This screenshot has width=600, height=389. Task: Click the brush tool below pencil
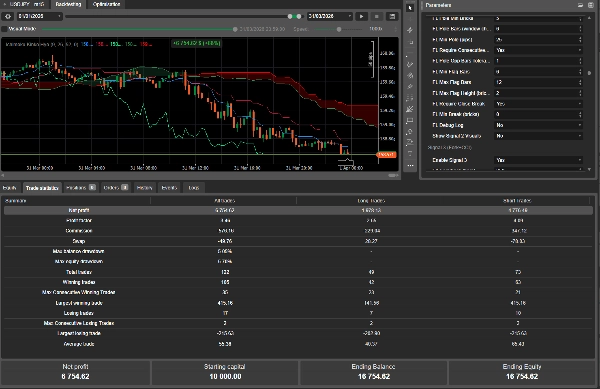[410, 75]
